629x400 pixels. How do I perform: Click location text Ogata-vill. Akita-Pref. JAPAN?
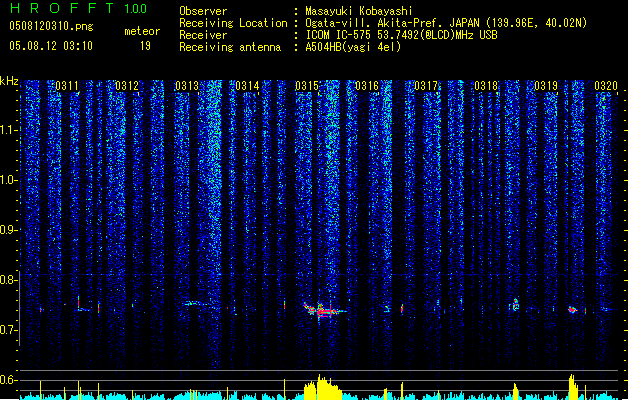[392, 23]
